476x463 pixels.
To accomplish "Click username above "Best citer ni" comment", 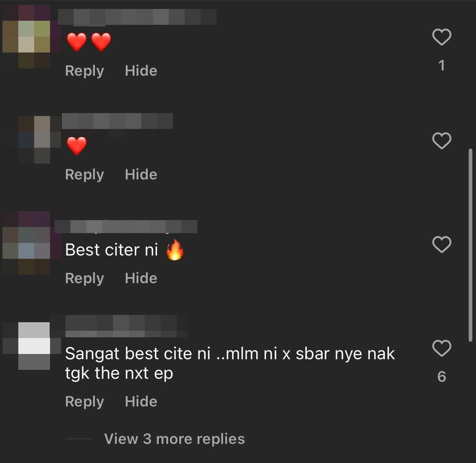I will [x=126, y=227].
